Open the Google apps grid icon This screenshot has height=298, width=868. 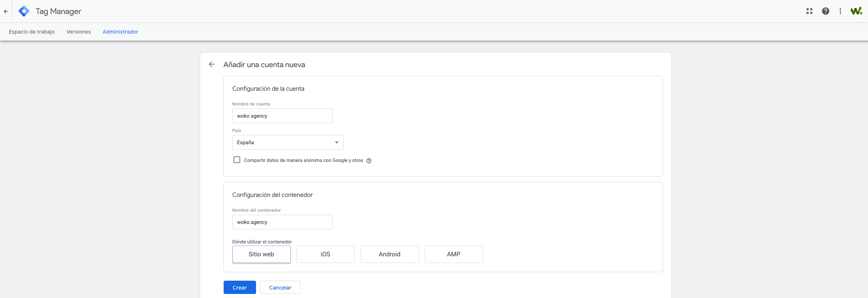pyautogui.click(x=809, y=11)
